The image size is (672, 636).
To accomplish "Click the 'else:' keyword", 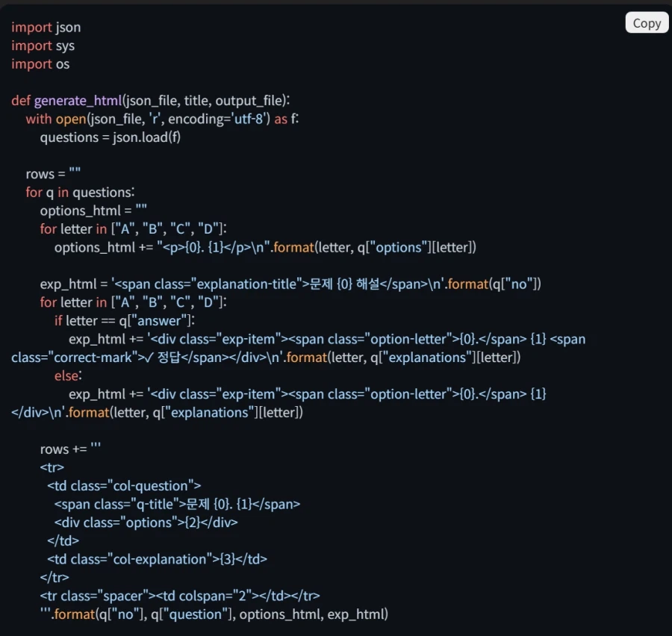I will tap(68, 375).
